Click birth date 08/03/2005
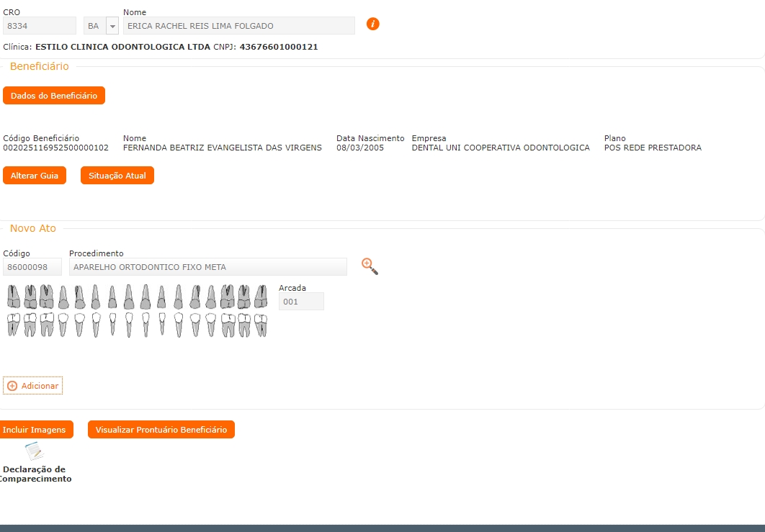 pyautogui.click(x=360, y=148)
